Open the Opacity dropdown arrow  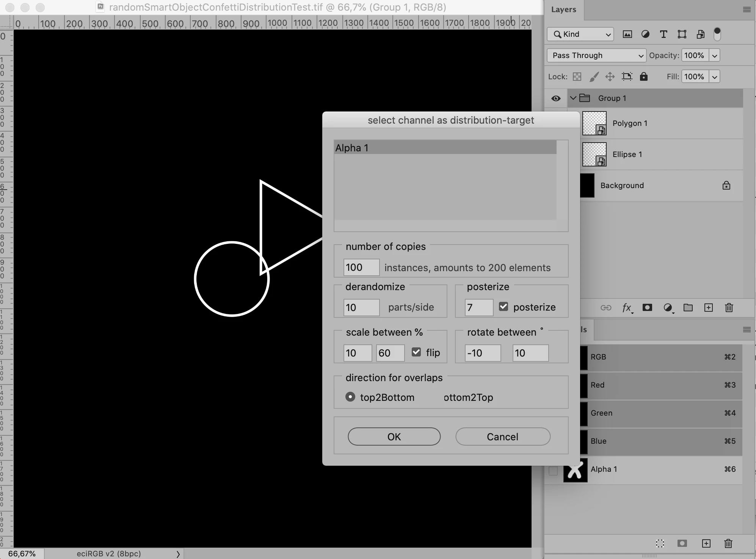(x=714, y=55)
